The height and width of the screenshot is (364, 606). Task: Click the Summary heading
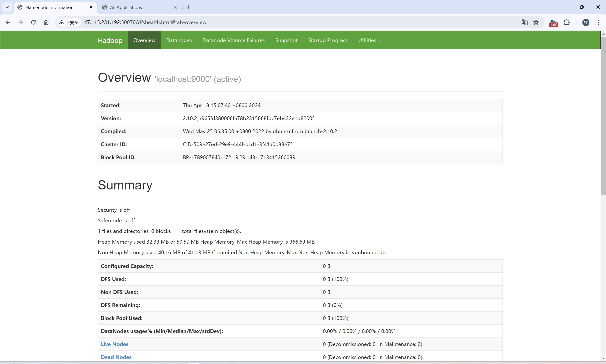point(125,185)
